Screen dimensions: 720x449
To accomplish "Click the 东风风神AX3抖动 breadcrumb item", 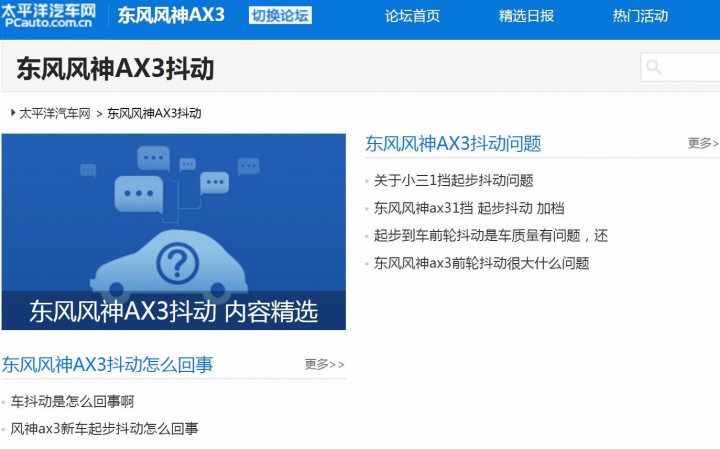I will tap(154, 113).
